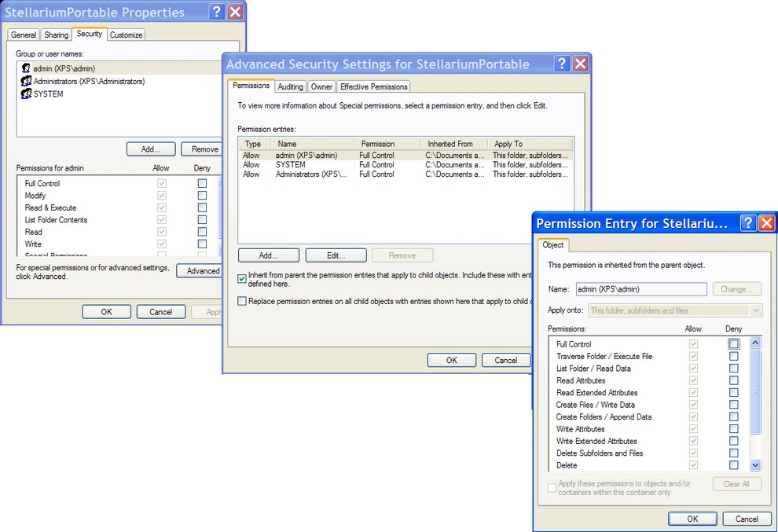Close the Advanced Security Settings window
This screenshot has width=778, height=532.
[x=580, y=63]
